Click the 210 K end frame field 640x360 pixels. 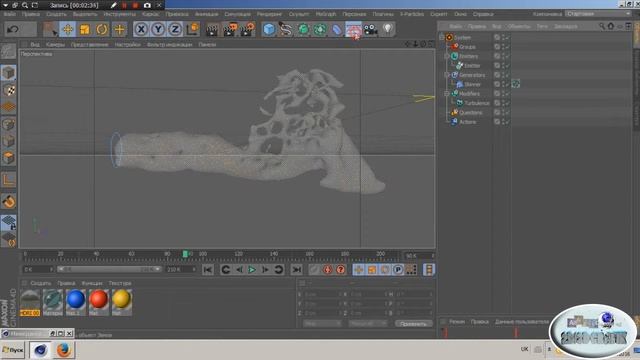(181, 269)
